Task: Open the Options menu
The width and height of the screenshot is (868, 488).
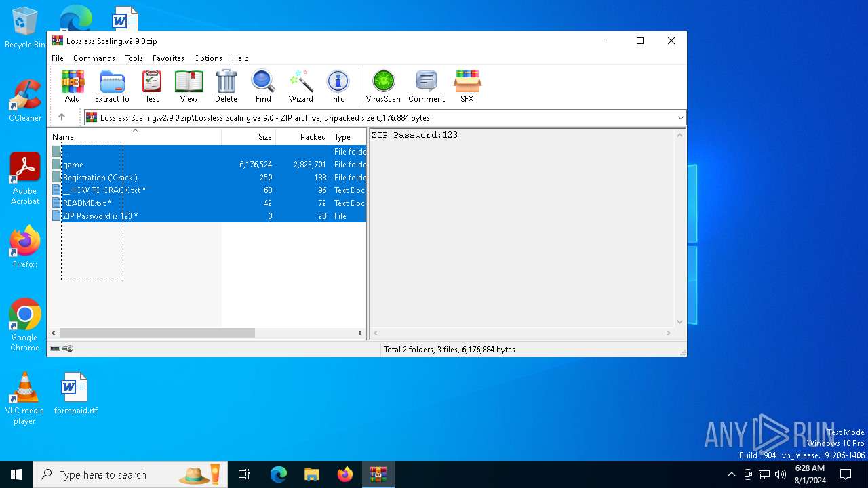Action: click(208, 58)
